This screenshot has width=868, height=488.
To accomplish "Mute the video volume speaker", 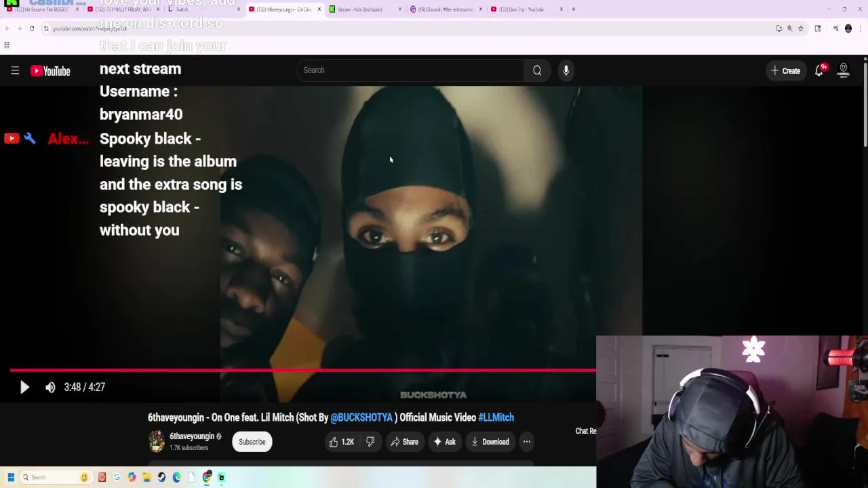I will pyautogui.click(x=50, y=387).
